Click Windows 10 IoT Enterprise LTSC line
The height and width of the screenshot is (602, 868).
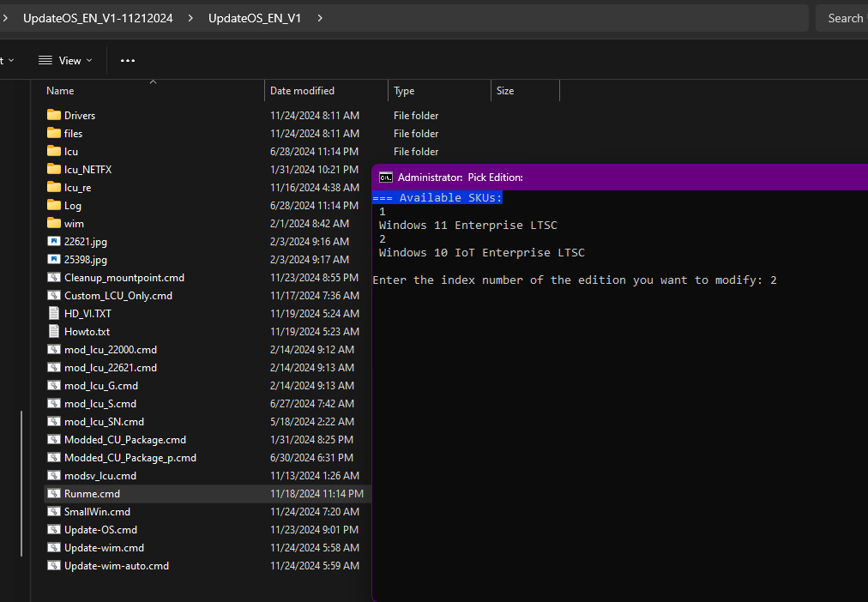point(482,252)
